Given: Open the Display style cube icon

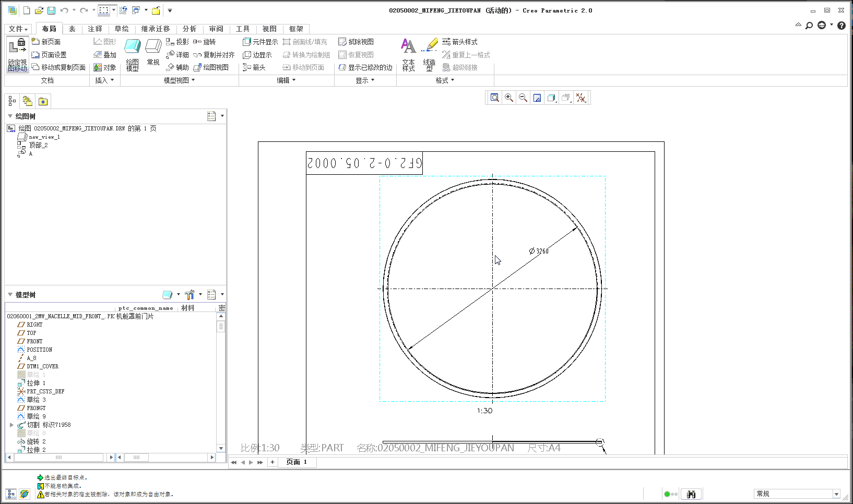Looking at the screenshot, I should point(551,98).
